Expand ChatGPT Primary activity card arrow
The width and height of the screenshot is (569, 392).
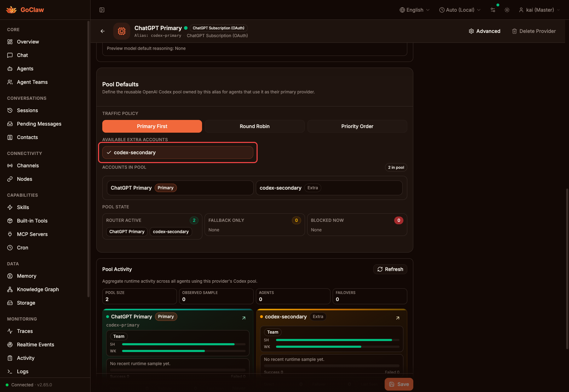(244, 318)
